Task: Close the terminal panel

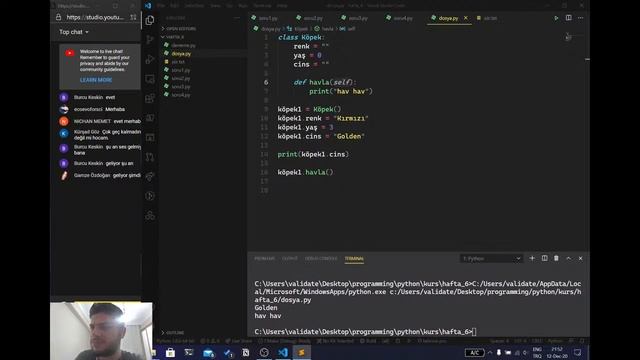Action: (580, 258)
